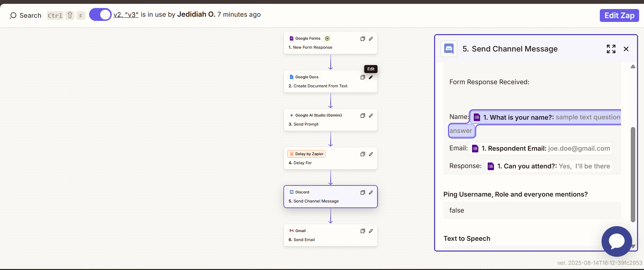This screenshot has height=270, width=644.
Task: Click the '5. Send Channel Message' panel title
Action: click(x=510, y=49)
